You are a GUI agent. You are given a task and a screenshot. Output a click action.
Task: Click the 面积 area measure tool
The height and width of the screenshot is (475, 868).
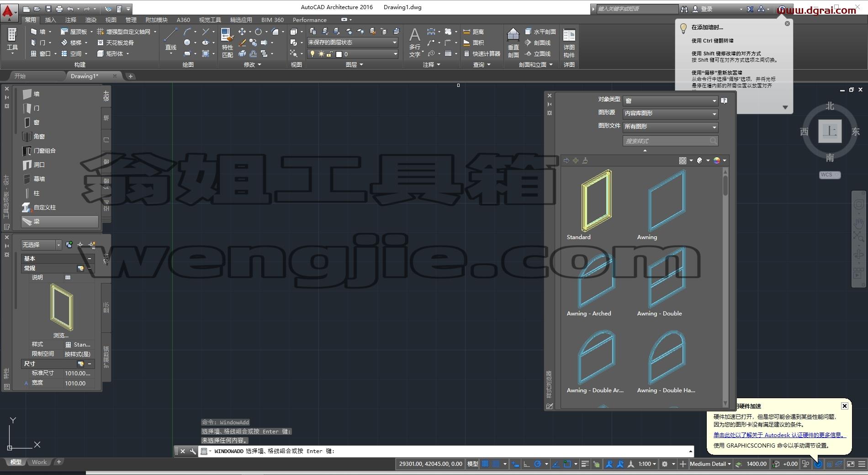click(473, 43)
